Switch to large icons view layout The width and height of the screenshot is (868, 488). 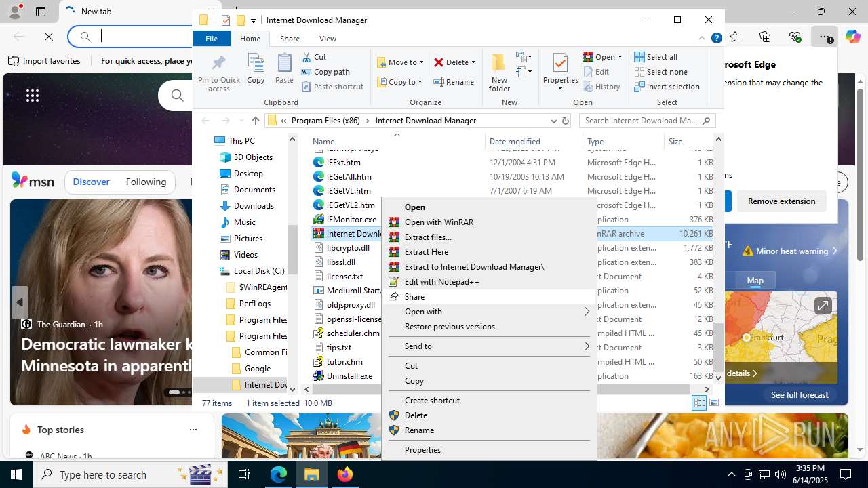pyautogui.click(x=713, y=403)
